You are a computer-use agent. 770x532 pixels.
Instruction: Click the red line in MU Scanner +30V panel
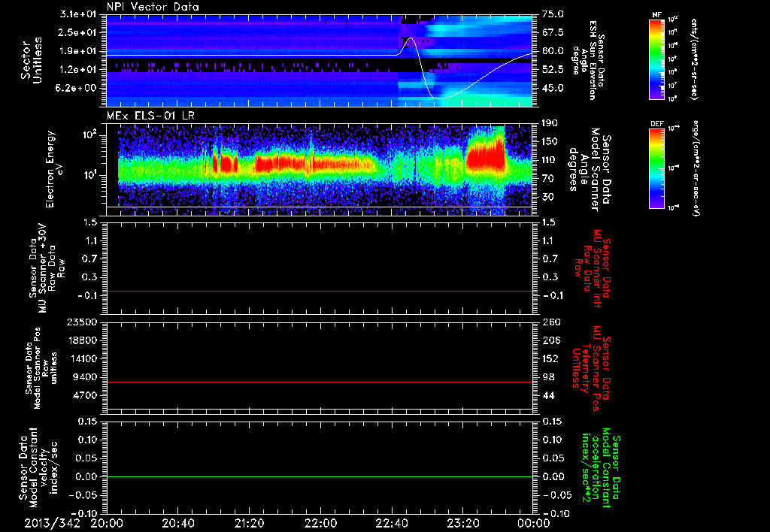tap(320, 291)
